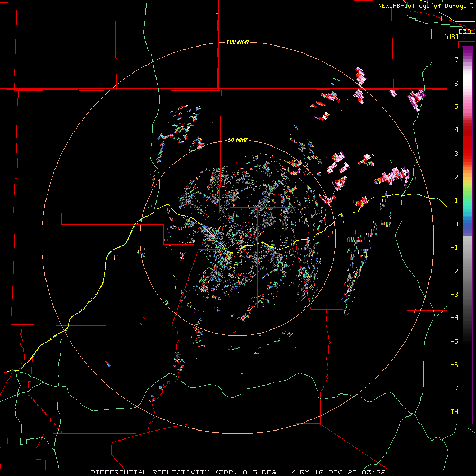Click the ZDR color scale bar
Image resolution: width=476 pixels, height=476 pixels.
(467, 235)
